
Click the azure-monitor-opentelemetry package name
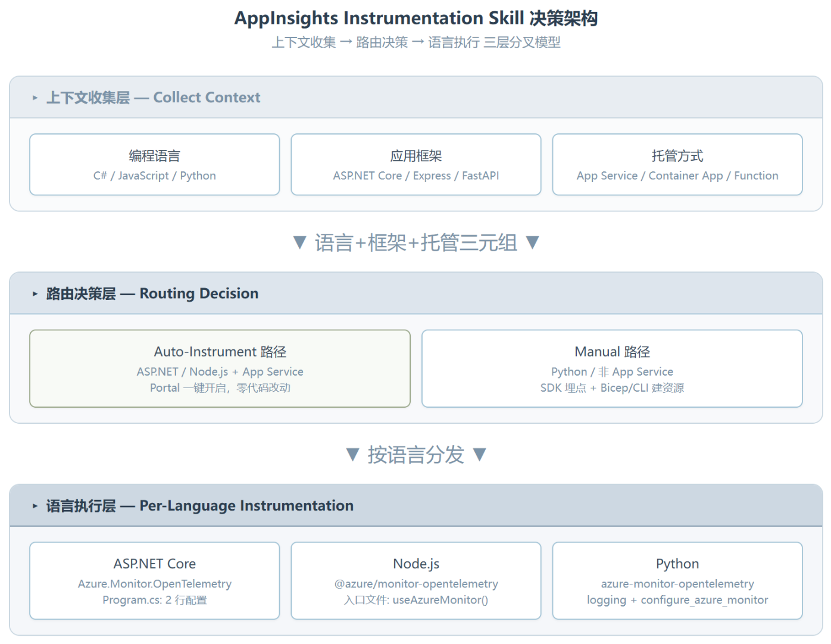[677, 584]
